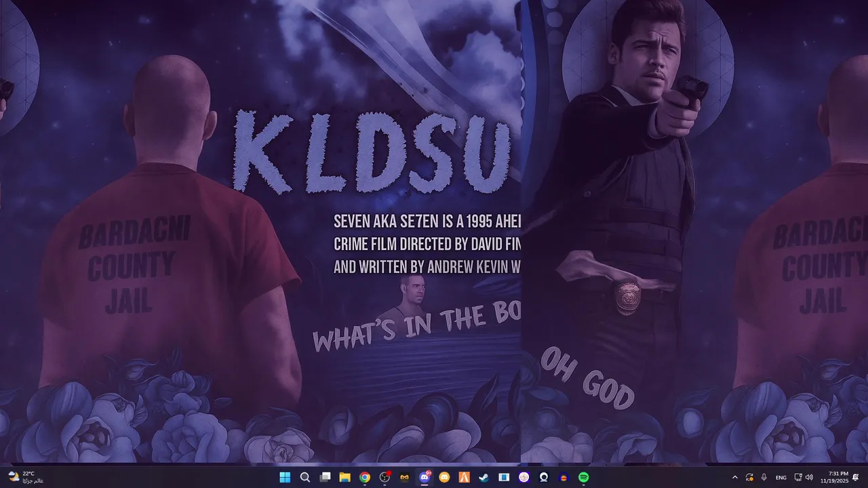This screenshot has width=868, height=488.
Task: Open the 22°C weather widget
Action: coord(26,477)
